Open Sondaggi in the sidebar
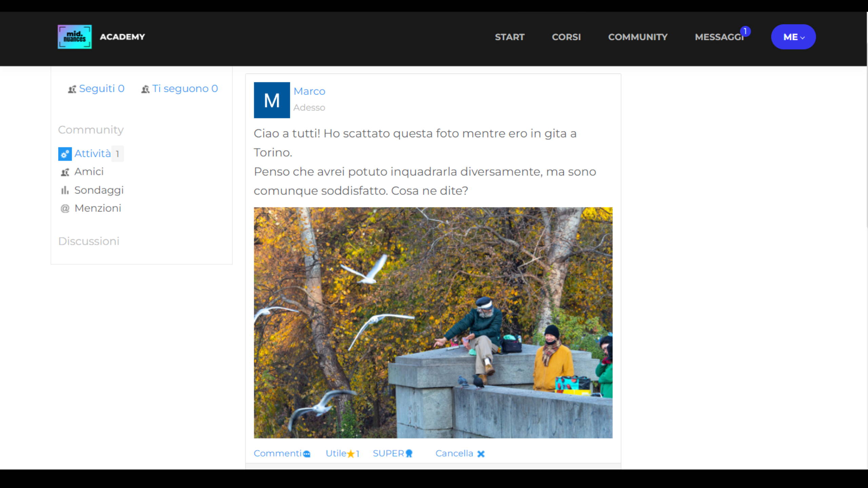868x488 pixels. (99, 190)
